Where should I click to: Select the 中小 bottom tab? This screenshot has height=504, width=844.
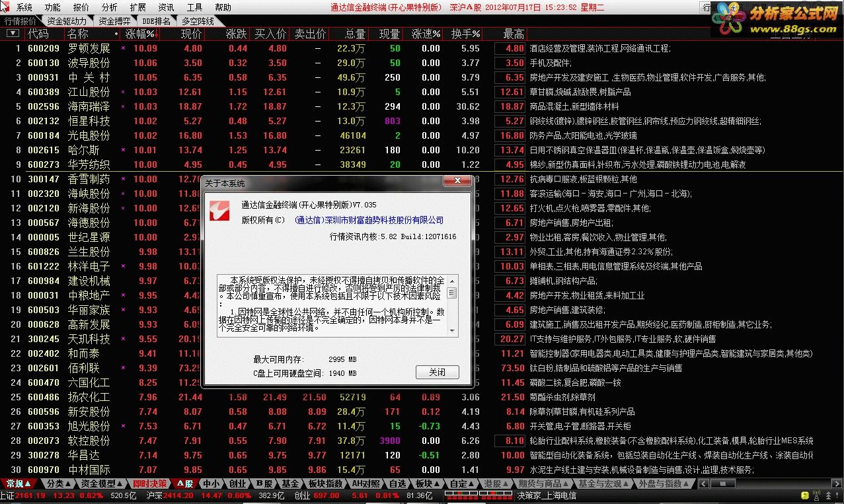(211, 484)
